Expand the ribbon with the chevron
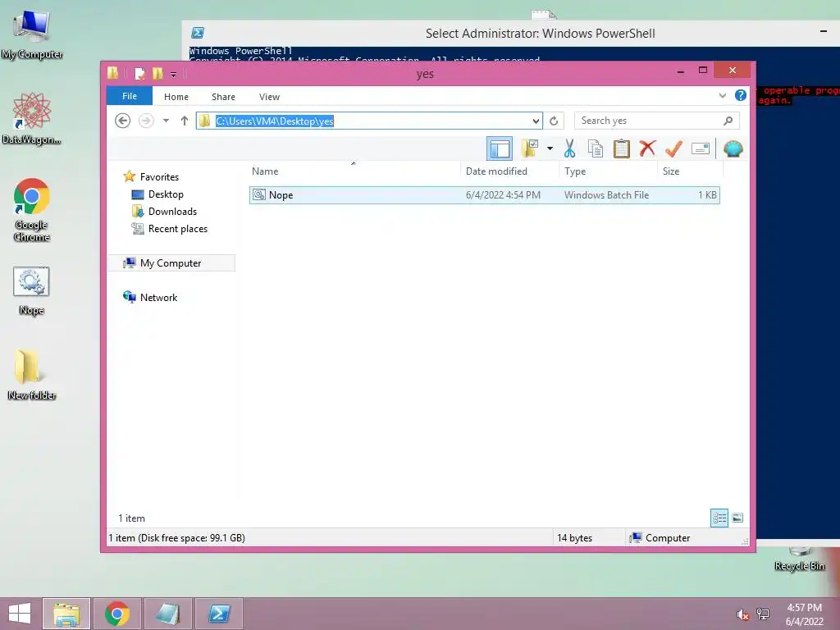Screen dimensions: 840x630 (x=723, y=96)
